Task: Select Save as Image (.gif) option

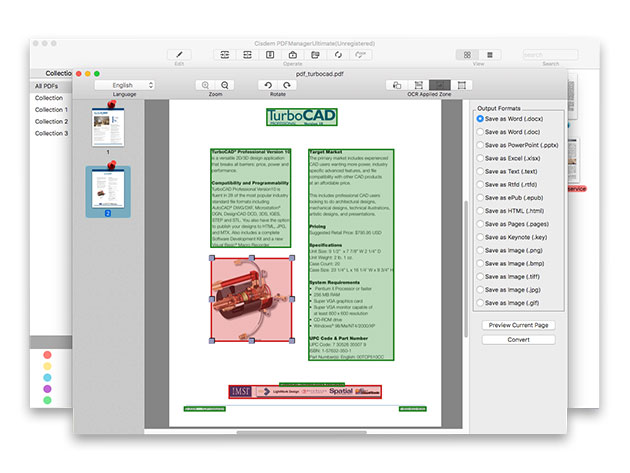Action: (x=507, y=303)
